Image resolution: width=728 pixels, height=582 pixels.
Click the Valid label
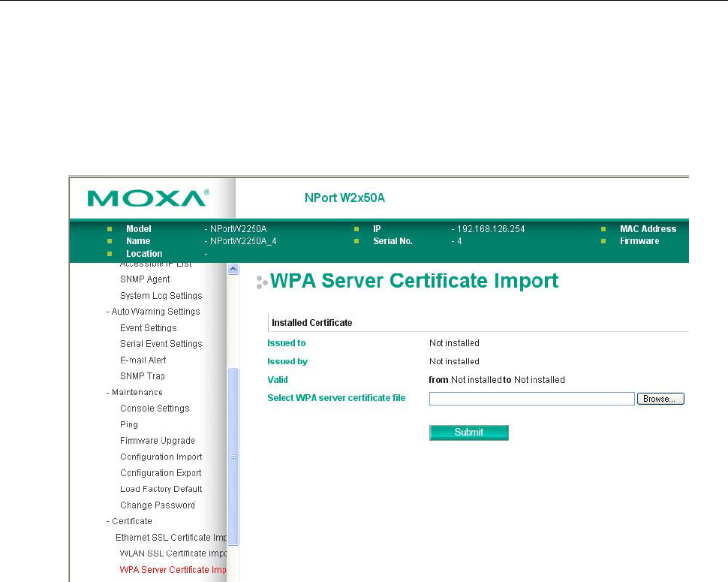[278, 380]
